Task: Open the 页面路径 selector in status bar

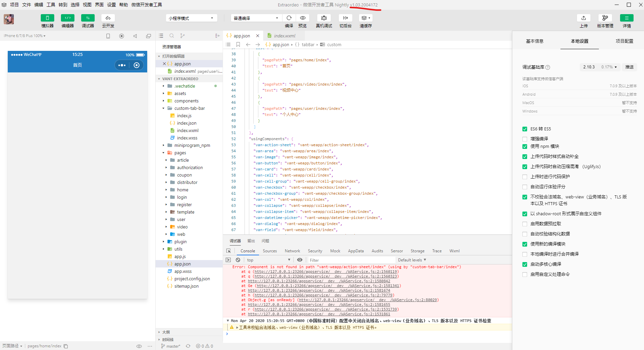Action: coord(12,346)
